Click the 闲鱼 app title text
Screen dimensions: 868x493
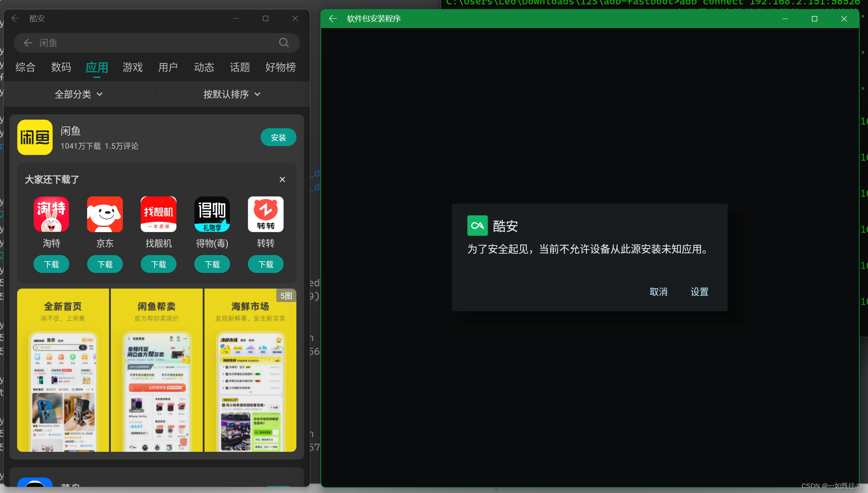70,131
